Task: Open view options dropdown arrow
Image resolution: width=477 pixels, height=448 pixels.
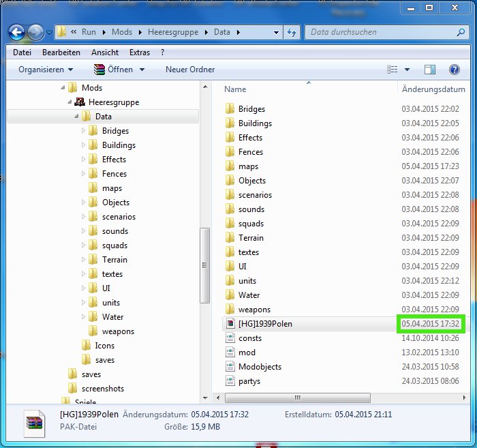Action: pos(407,70)
